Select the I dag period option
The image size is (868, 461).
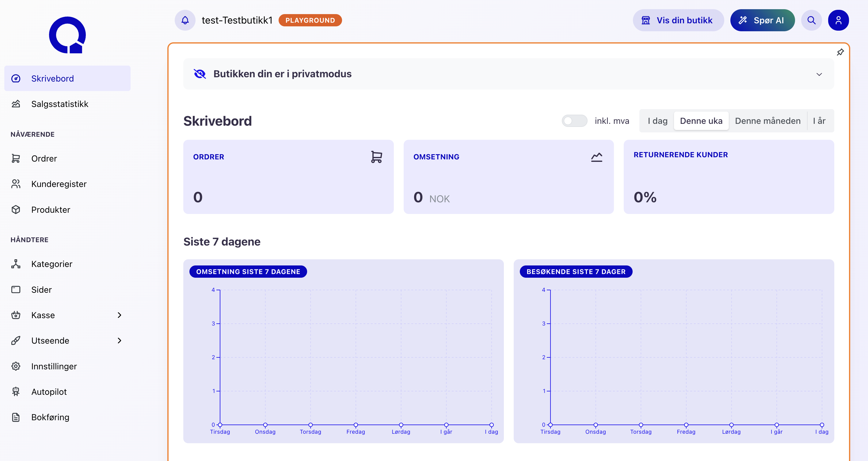point(657,121)
